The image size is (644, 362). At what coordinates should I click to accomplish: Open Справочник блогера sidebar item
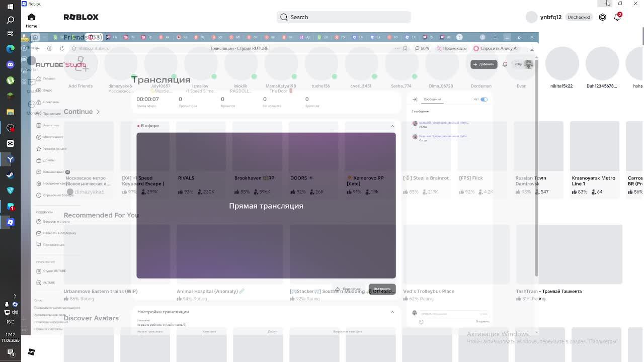pos(55,195)
